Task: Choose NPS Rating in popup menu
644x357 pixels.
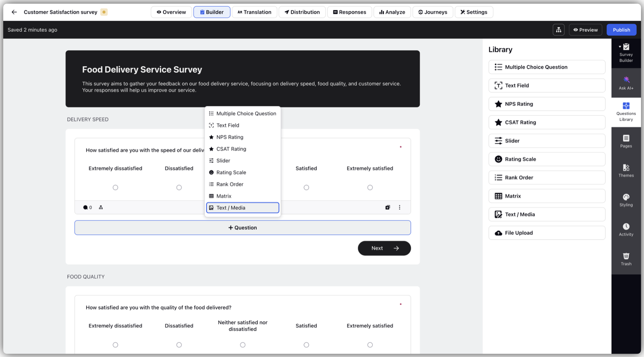Action: click(x=242, y=137)
